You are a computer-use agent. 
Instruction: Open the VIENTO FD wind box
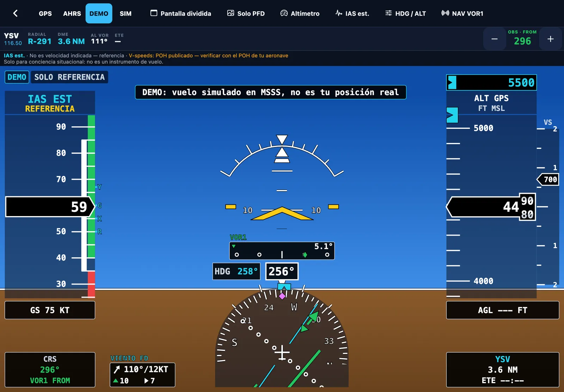(142, 375)
